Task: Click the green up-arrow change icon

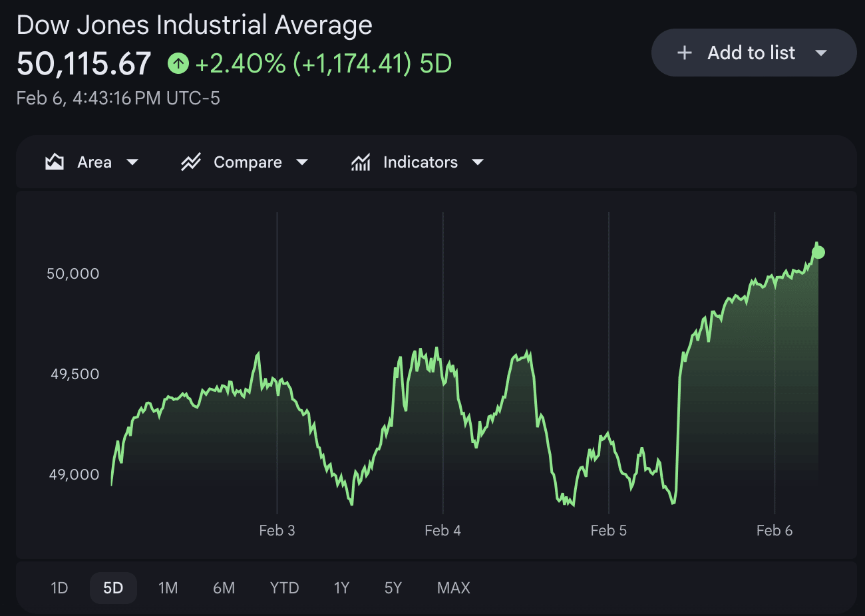Action: click(178, 64)
